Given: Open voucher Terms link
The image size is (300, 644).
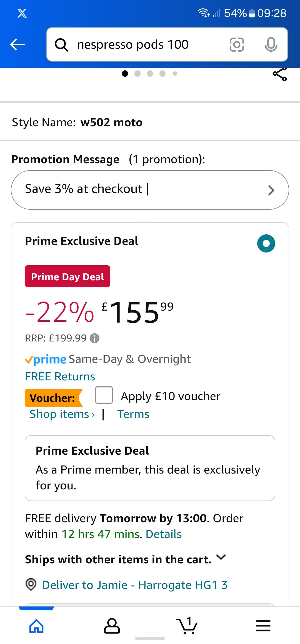Looking at the screenshot, I should (133, 414).
